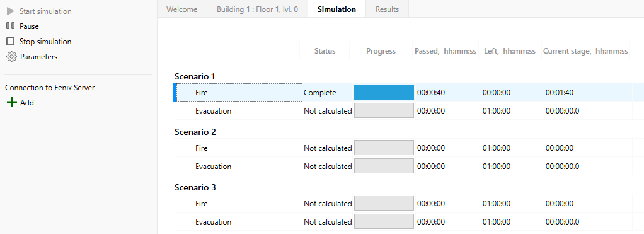This screenshot has height=234, width=644.
Task: Click the Scenario 2 Fire progress bar
Action: point(384,148)
